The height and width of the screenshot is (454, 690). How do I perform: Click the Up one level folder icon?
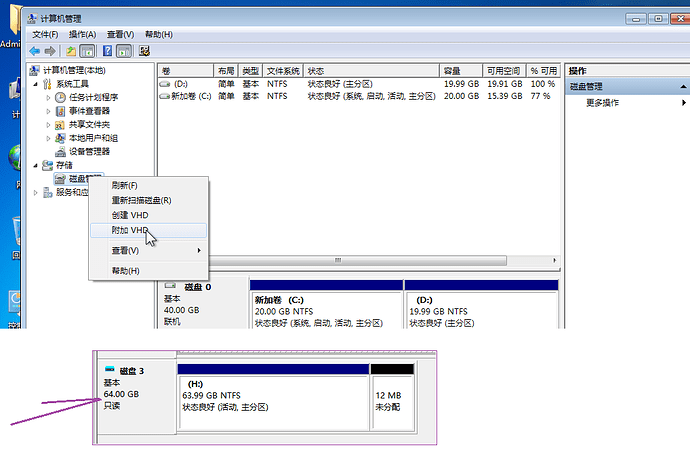click(x=72, y=51)
